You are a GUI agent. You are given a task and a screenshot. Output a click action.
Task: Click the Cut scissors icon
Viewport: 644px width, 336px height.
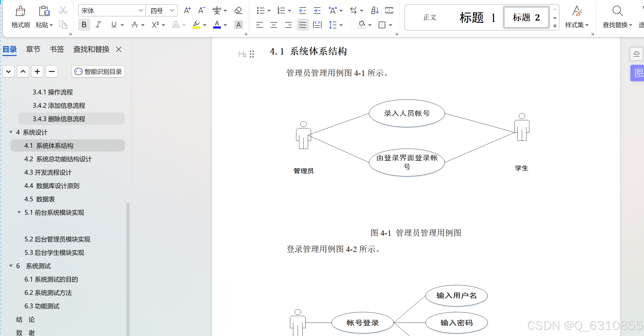pos(63,11)
